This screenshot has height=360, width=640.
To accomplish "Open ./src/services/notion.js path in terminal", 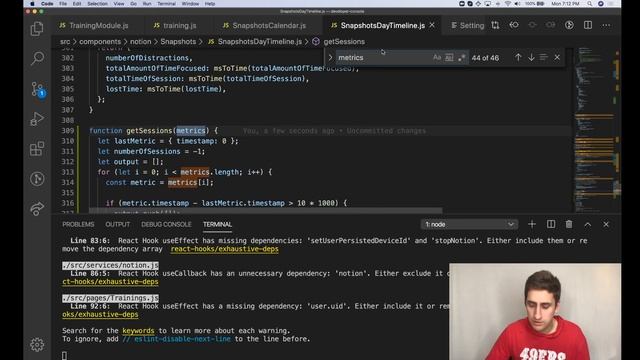I will 110,265.
